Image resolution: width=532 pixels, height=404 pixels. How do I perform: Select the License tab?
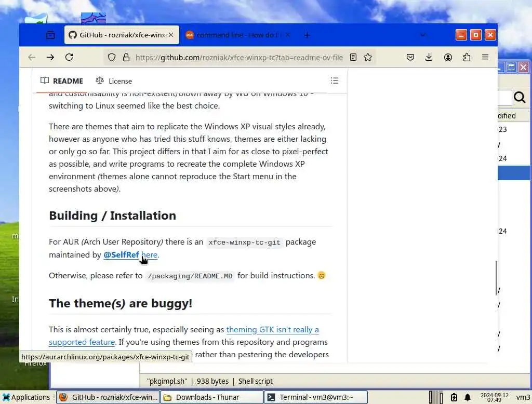pos(114,80)
